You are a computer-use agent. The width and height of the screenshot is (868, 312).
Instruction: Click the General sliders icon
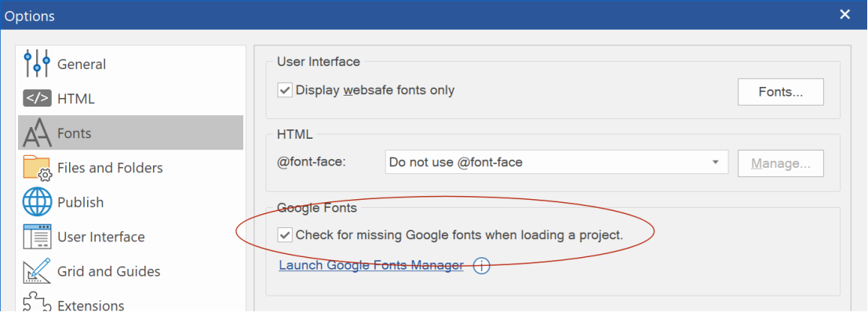click(x=37, y=63)
